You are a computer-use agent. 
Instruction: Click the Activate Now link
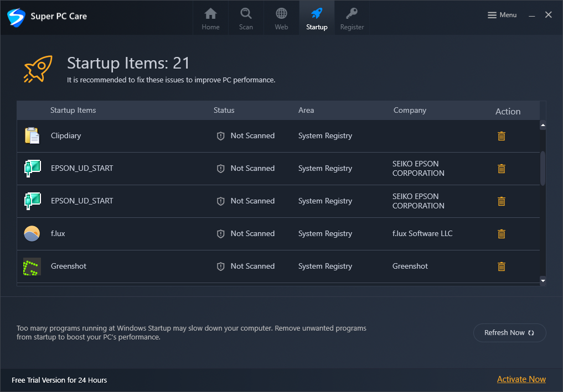[521, 379]
